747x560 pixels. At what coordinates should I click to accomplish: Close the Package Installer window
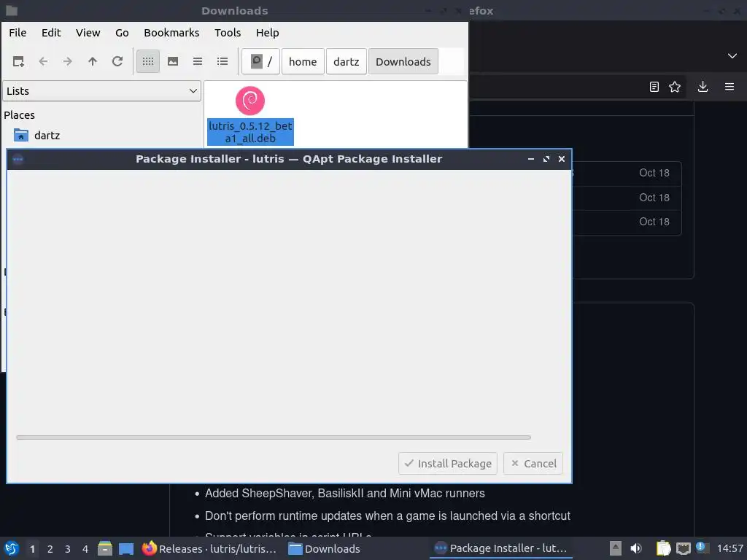pos(562,159)
